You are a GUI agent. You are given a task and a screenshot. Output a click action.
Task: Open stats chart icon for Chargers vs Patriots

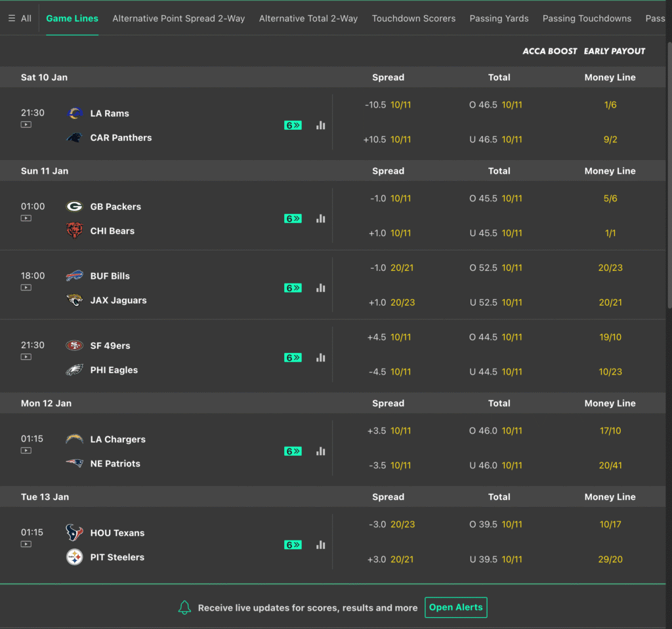coord(320,451)
